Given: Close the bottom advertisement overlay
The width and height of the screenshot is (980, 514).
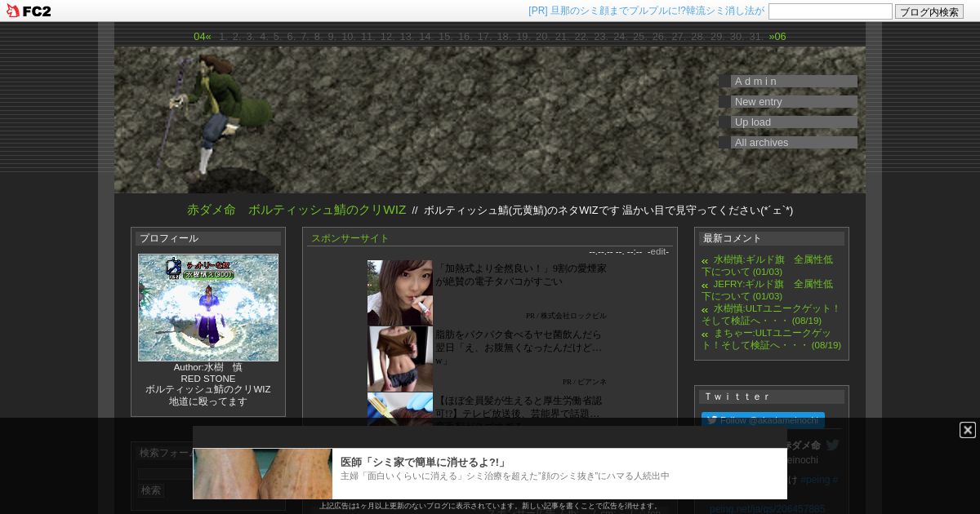Looking at the screenshot, I should 968,430.
